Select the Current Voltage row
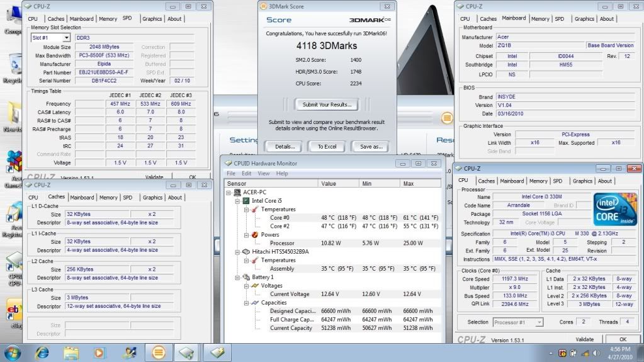The width and height of the screenshot is (644, 362). 332,294
